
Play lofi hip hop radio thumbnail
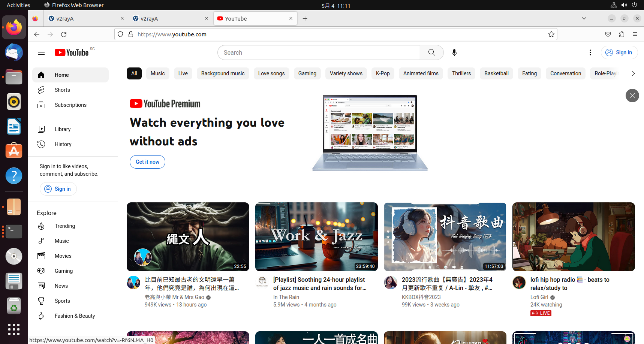[x=574, y=237]
